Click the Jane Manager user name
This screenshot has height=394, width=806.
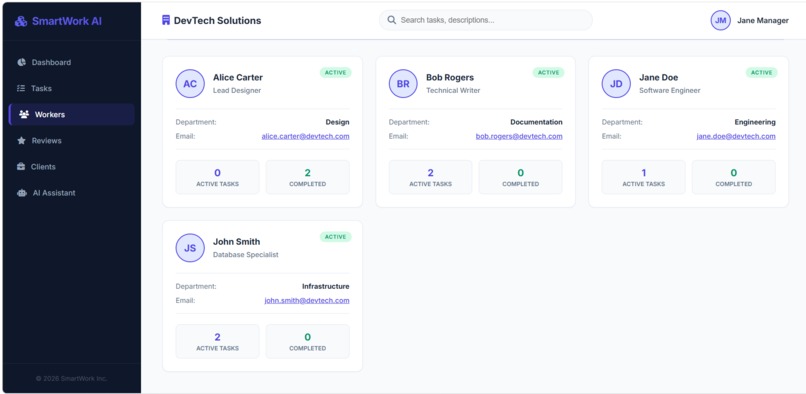tap(763, 21)
